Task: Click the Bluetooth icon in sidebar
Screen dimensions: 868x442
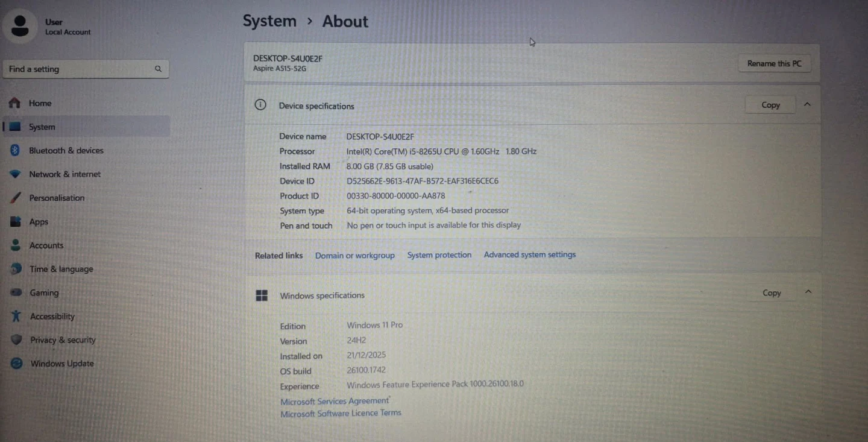Action: (x=16, y=150)
